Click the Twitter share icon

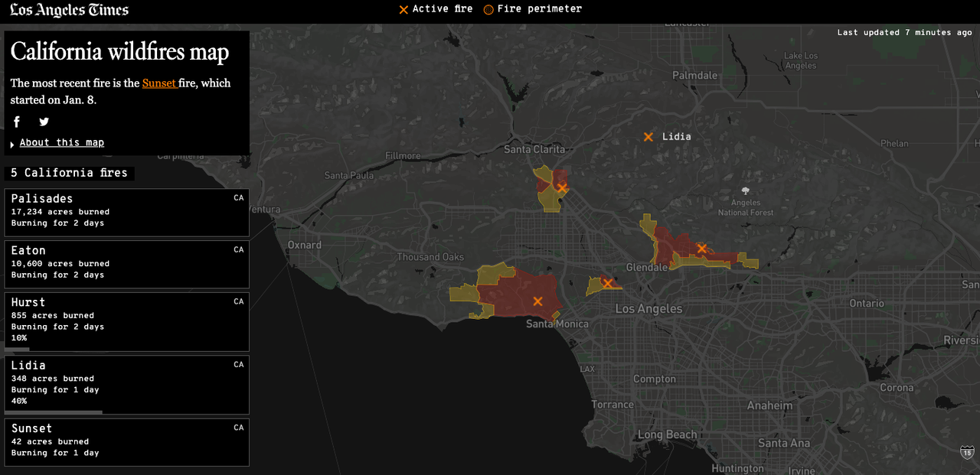pyautogui.click(x=44, y=122)
